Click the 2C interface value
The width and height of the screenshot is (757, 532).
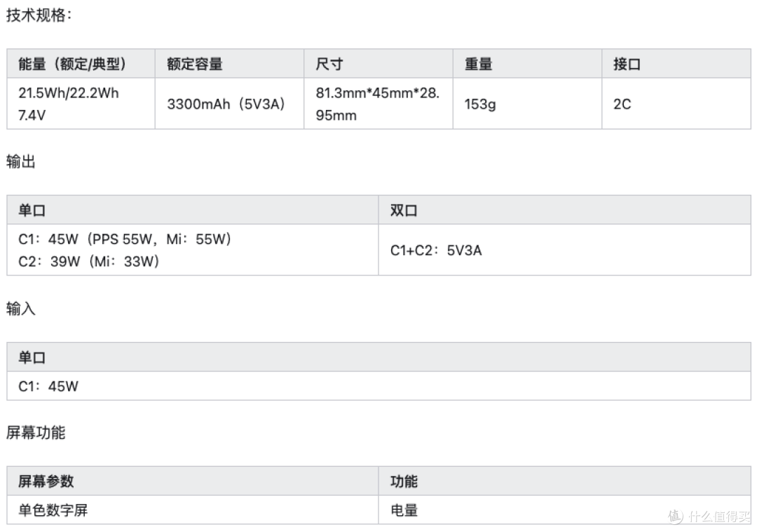tap(622, 104)
